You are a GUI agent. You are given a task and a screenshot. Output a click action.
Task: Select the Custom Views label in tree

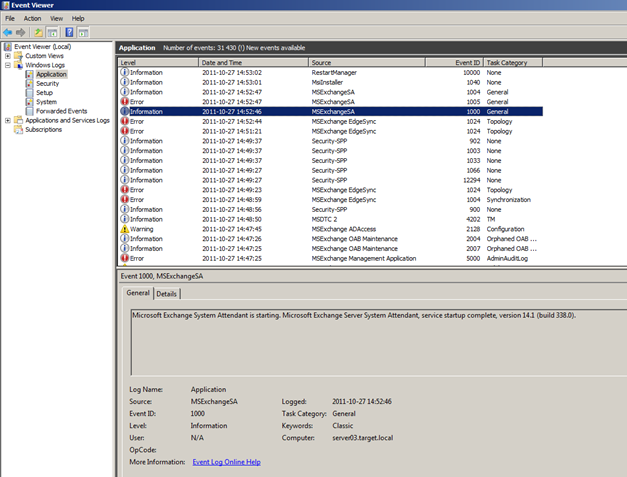coord(44,56)
